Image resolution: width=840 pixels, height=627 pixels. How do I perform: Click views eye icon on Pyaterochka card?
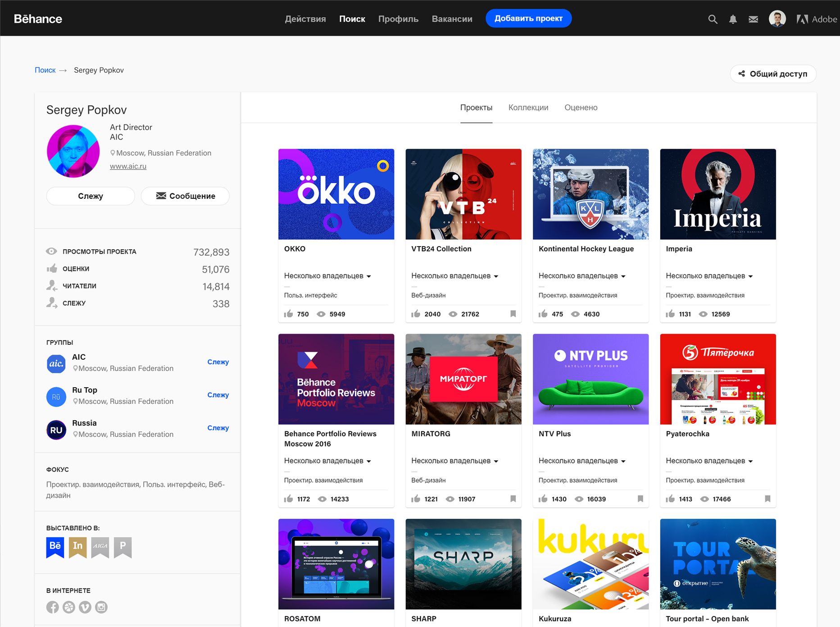click(x=704, y=499)
